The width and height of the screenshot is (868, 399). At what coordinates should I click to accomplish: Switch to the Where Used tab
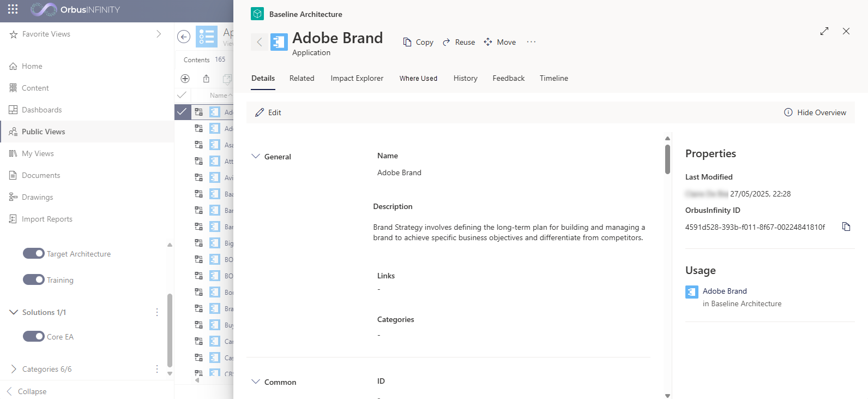click(x=418, y=78)
